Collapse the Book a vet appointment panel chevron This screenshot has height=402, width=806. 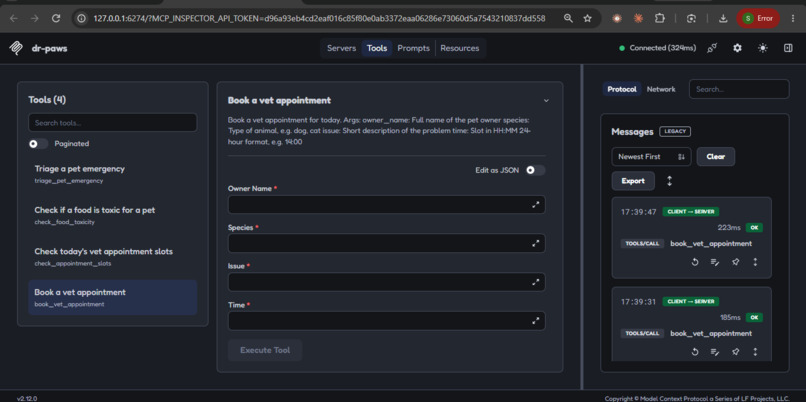[546, 101]
